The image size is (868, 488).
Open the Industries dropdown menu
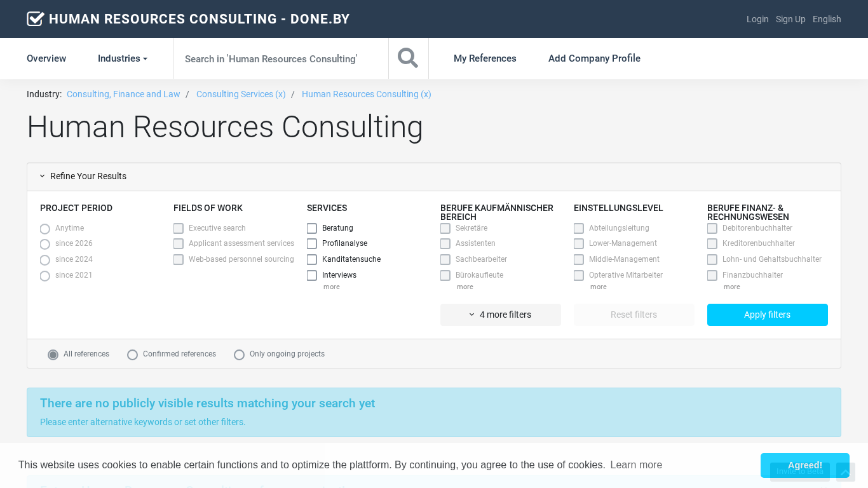(x=122, y=58)
